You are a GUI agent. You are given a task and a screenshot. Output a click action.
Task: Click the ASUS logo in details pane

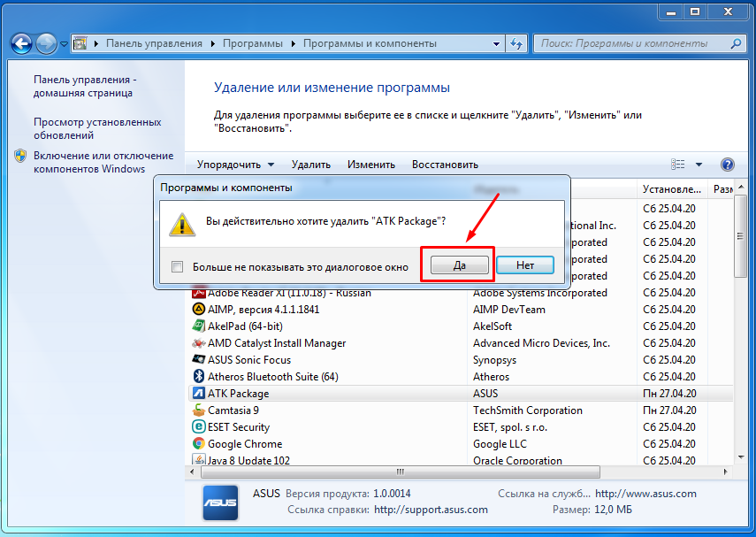(220, 502)
